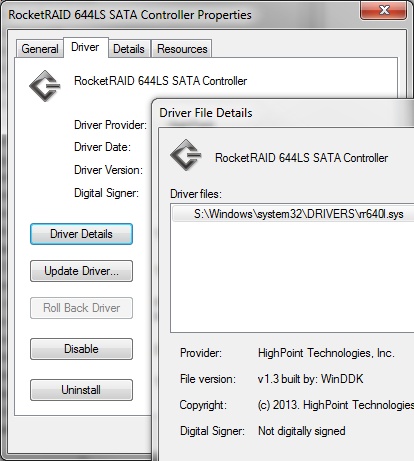Click the Driver Details button
The image size is (414, 461).
[81, 234]
